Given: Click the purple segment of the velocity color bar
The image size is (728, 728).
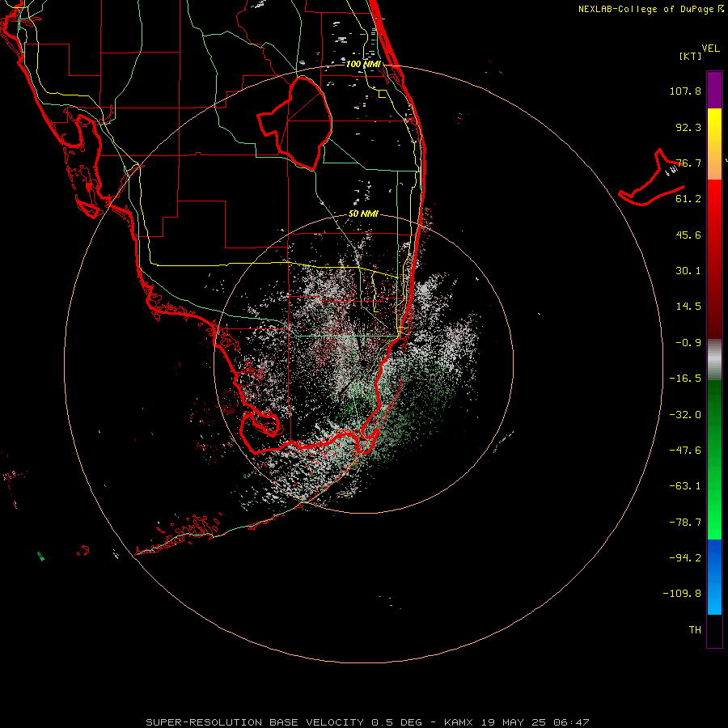Looking at the screenshot, I should (x=714, y=90).
